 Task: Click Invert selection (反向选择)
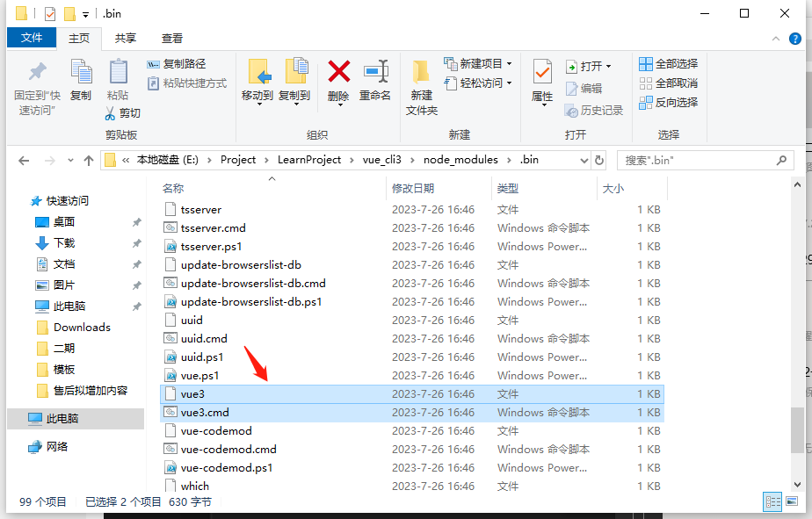click(x=669, y=103)
